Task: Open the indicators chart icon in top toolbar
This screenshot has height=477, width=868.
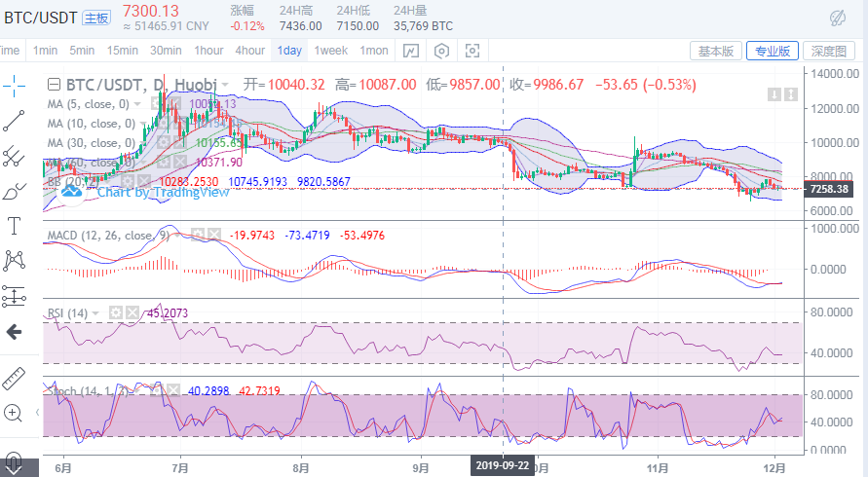Action: (x=411, y=51)
